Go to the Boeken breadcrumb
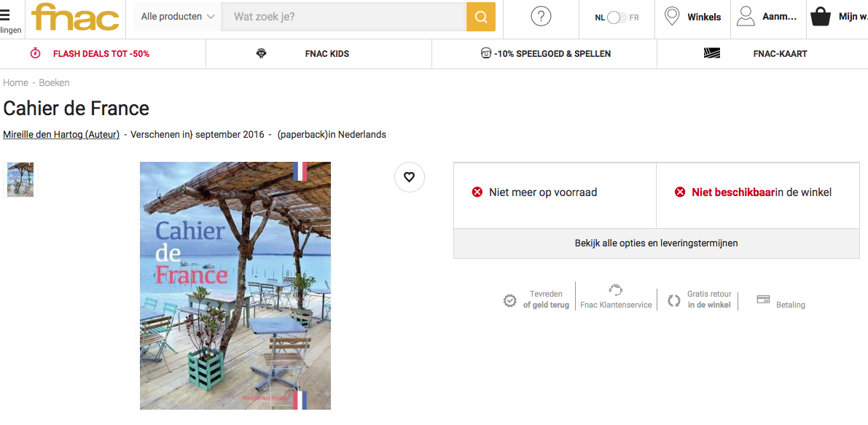This screenshot has width=868, height=425. click(55, 83)
